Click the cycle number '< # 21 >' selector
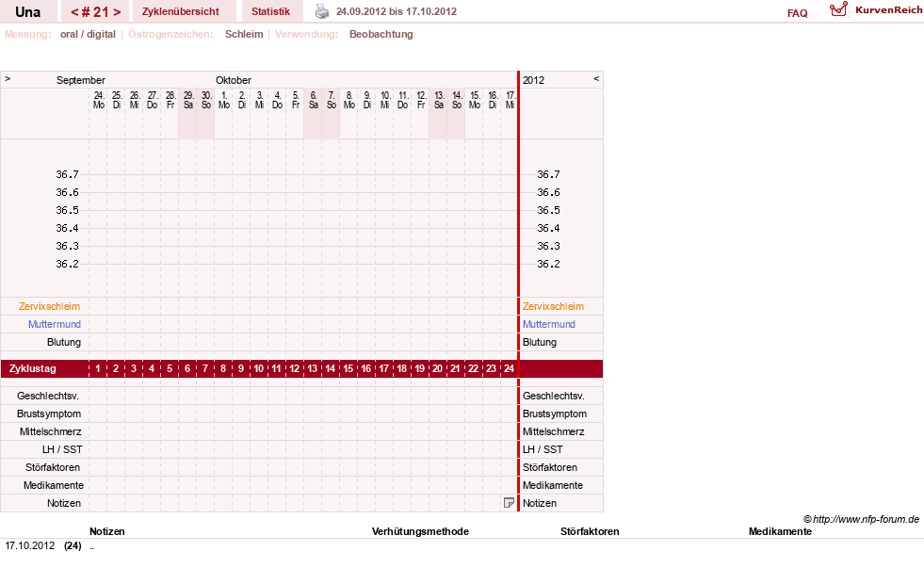 coord(95,12)
